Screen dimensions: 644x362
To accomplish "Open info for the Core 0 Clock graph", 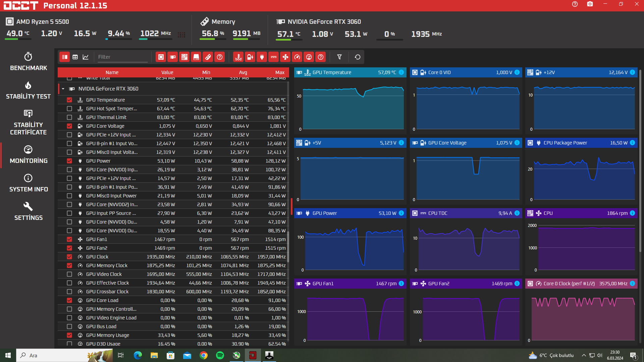I will click(x=632, y=284).
